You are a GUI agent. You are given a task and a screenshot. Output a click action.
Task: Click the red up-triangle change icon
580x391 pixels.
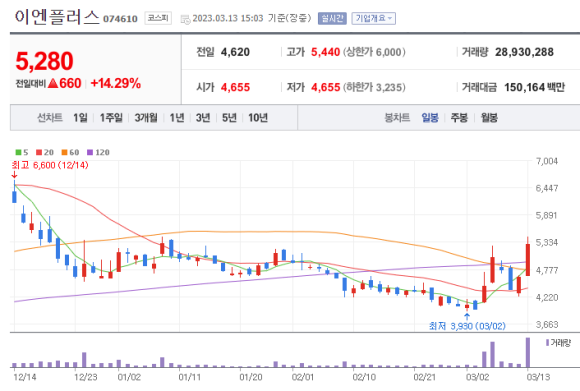[53, 83]
